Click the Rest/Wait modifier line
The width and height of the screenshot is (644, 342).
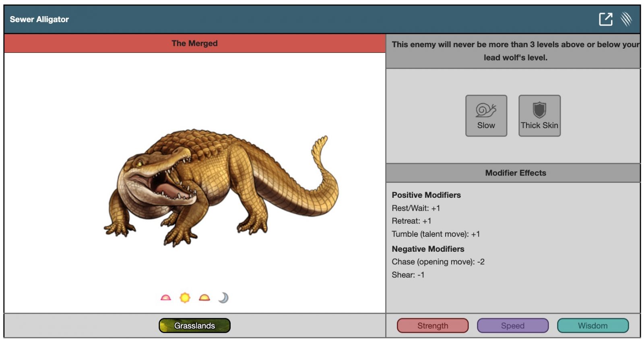[416, 208]
